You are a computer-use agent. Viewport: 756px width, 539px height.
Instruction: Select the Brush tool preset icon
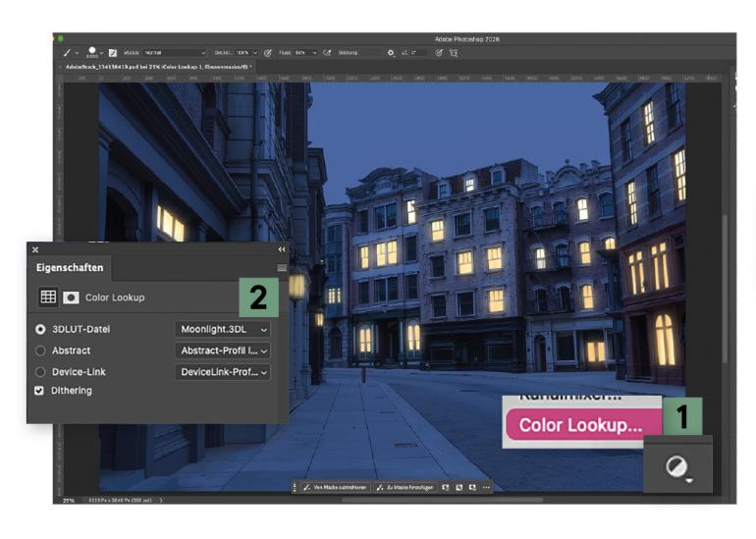[x=67, y=53]
